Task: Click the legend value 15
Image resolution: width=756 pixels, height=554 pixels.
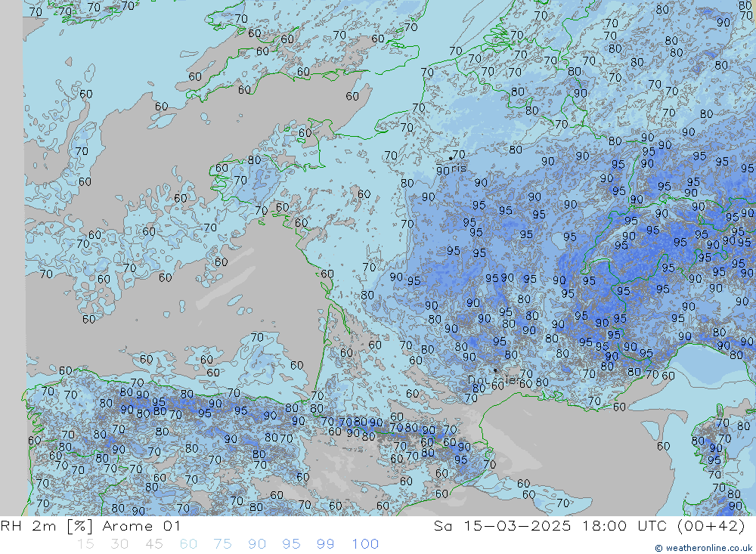Action: pos(85,544)
